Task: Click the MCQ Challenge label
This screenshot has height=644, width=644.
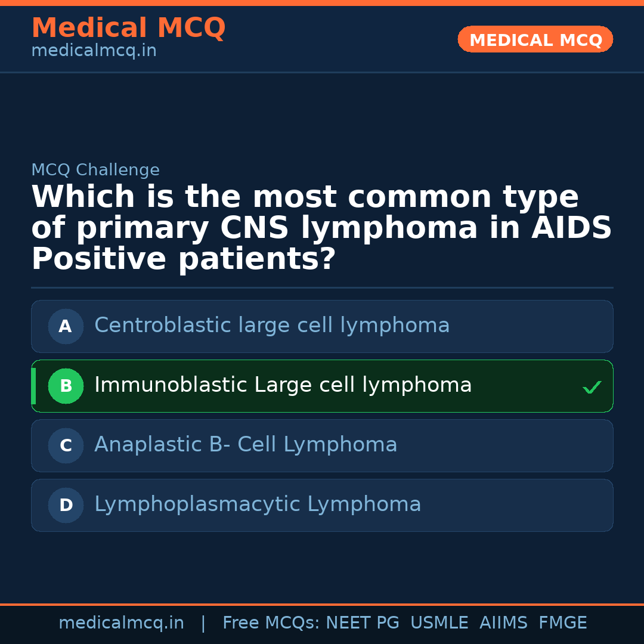Action: point(95,170)
